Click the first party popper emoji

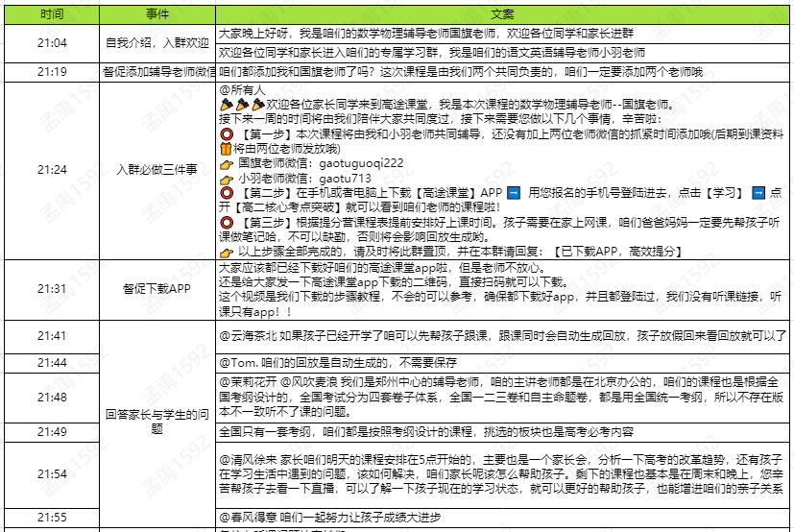227,104
